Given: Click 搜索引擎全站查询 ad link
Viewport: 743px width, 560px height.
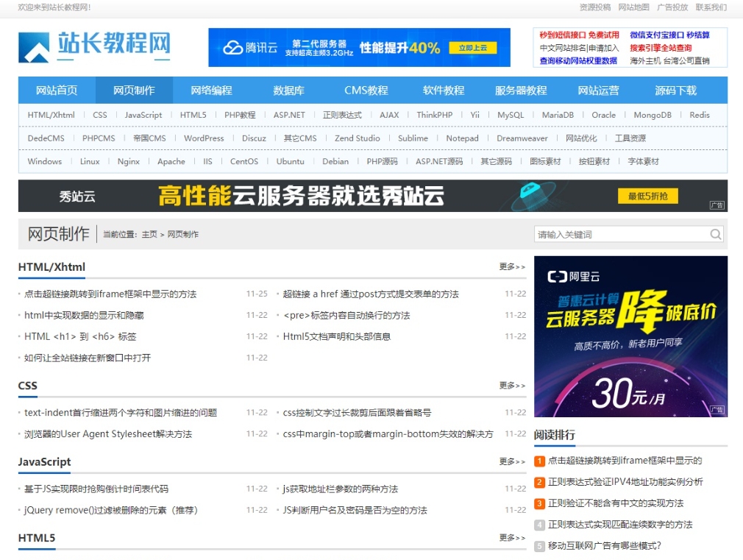Looking at the screenshot, I should coord(661,47).
